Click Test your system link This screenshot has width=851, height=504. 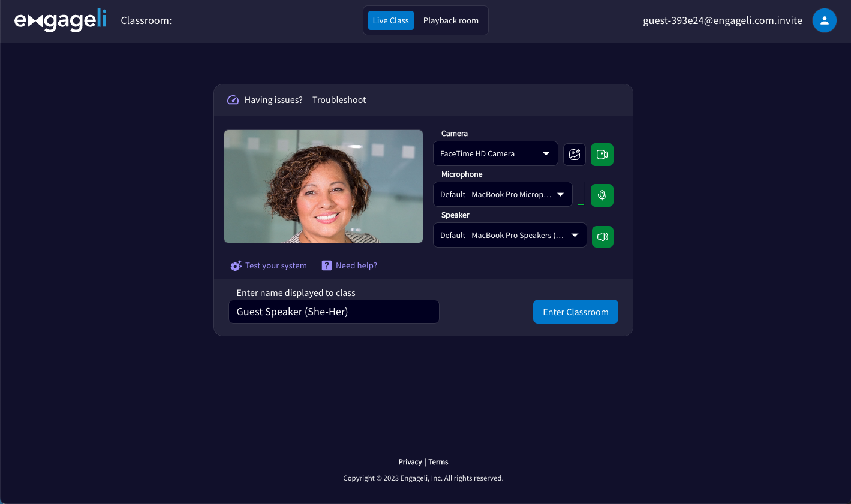coord(276,265)
